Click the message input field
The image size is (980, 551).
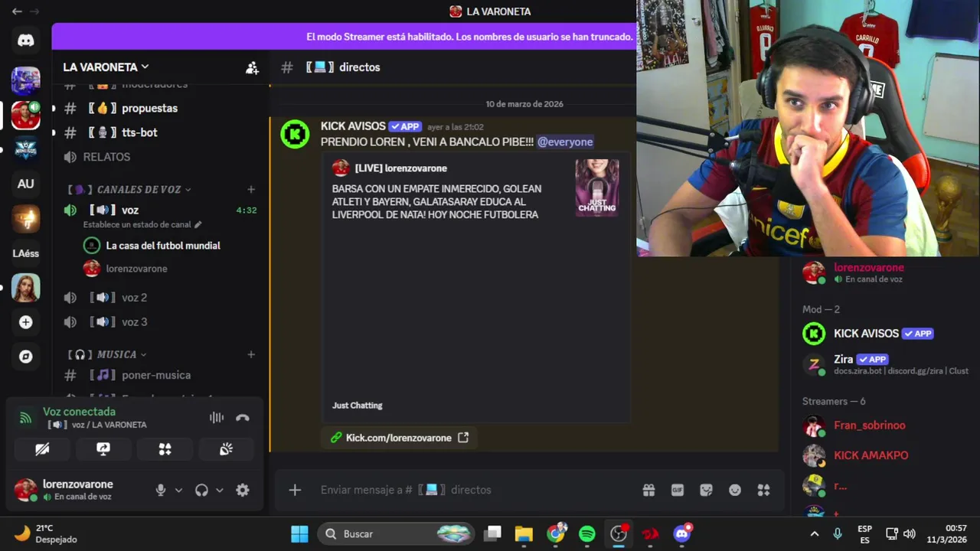(475, 490)
